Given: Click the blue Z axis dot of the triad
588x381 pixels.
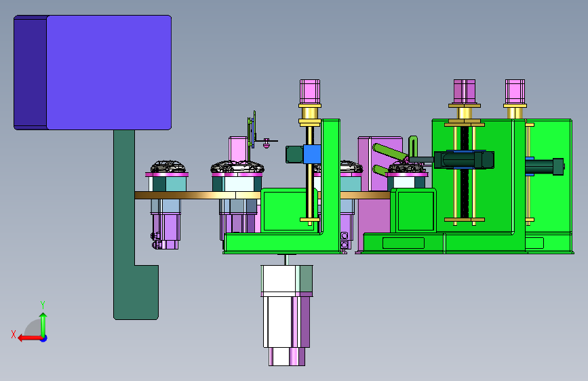Looking at the screenshot, I should click(44, 338).
